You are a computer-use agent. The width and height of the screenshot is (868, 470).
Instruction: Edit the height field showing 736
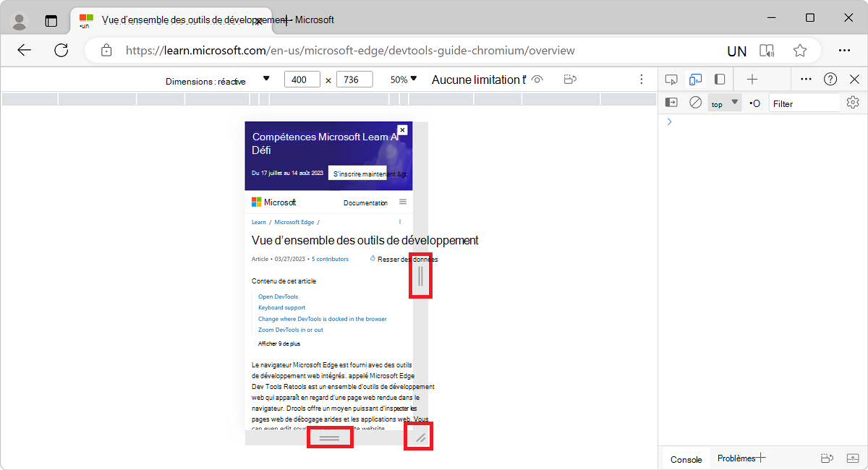coord(354,80)
